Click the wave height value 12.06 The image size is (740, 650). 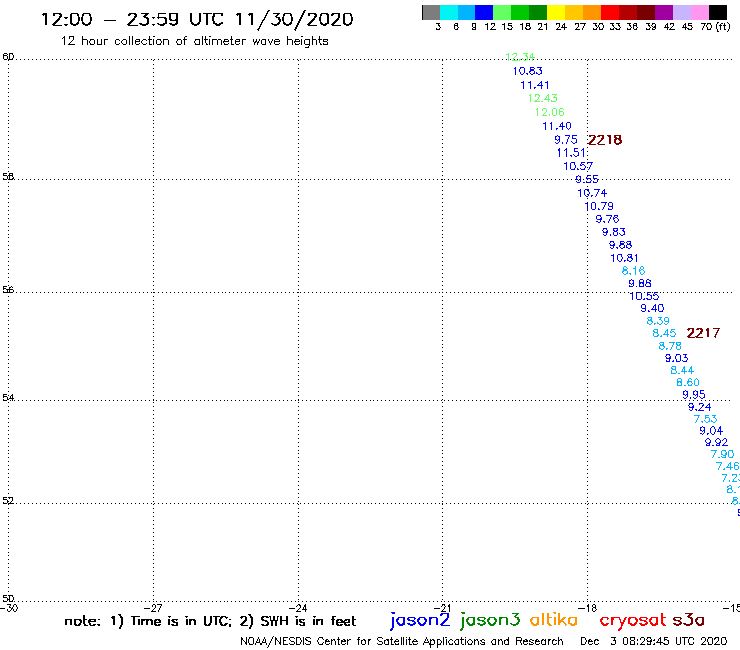[x=549, y=112]
